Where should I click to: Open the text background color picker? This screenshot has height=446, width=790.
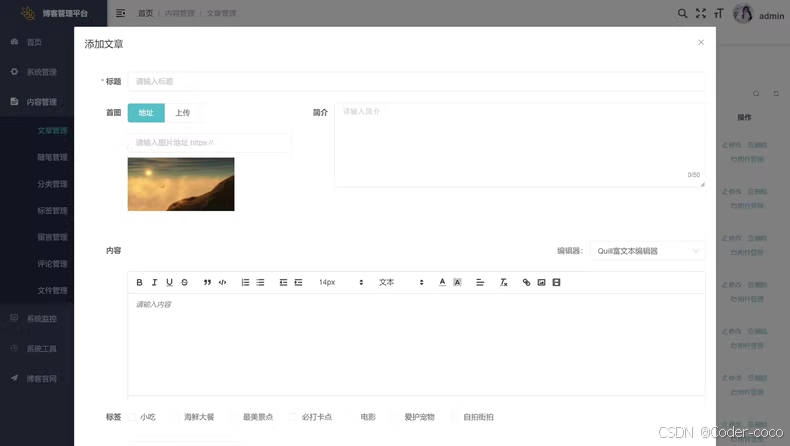point(457,282)
